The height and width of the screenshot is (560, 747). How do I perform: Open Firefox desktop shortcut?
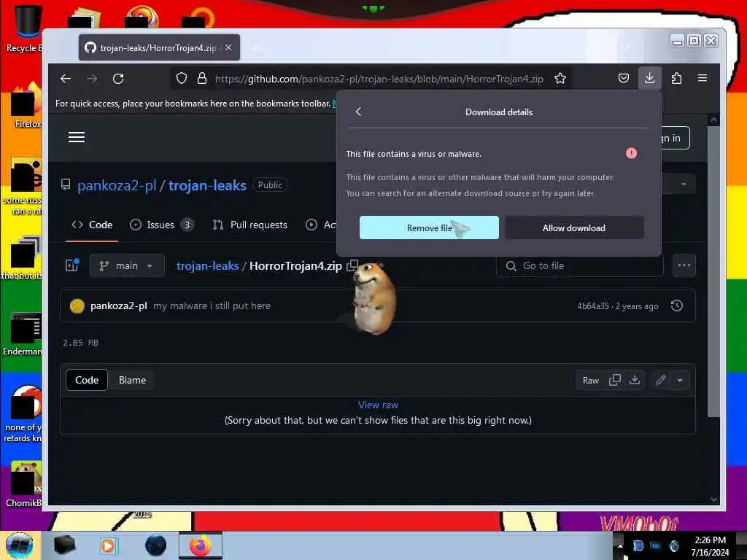[25, 106]
